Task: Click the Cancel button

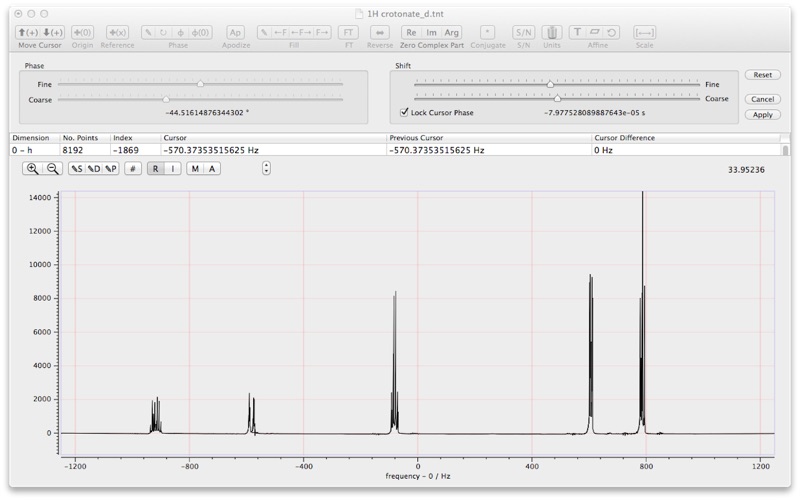Action: pyautogui.click(x=762, y=99)
